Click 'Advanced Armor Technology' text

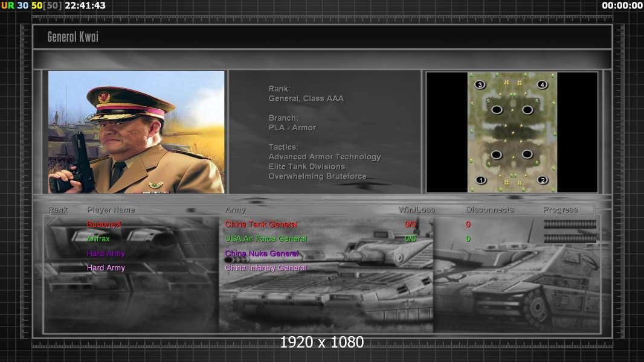coord(324,157)
